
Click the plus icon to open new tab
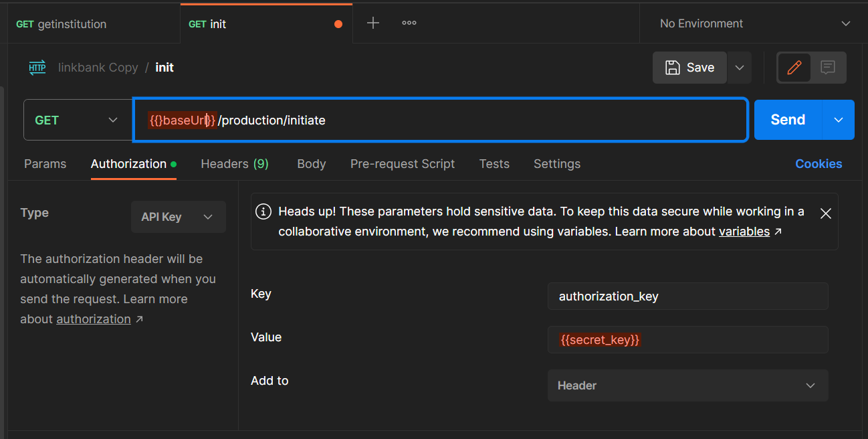(x=373, y=23)
